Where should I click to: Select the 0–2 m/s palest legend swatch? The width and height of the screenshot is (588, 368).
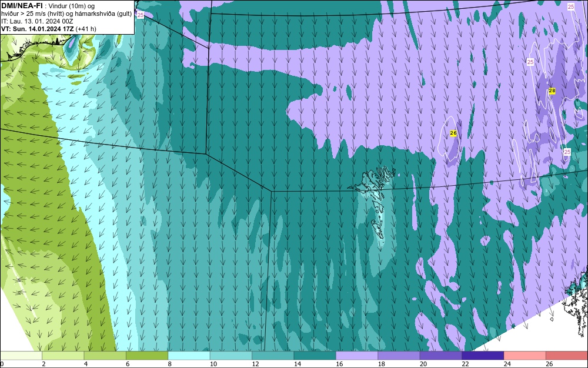21,356
